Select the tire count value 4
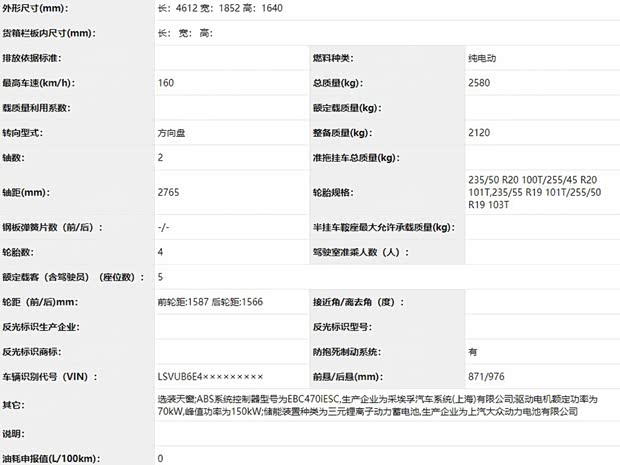 coord(160,252)
